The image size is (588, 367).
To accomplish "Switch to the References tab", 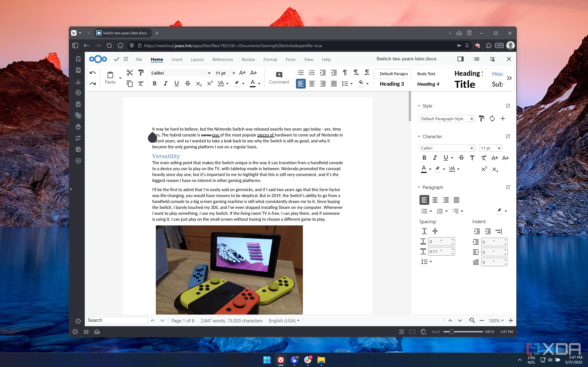I will 223,60.
